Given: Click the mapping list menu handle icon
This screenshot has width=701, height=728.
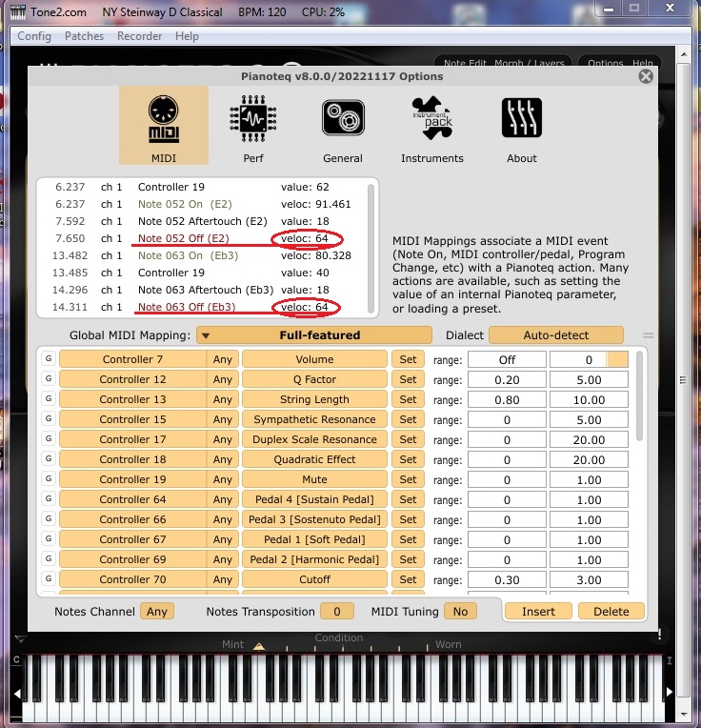Looking at the screenshot, I should point(648,335).
